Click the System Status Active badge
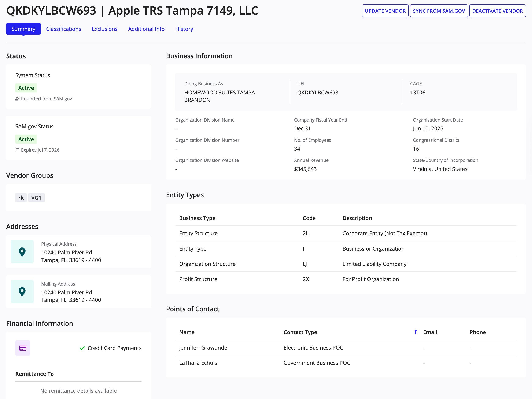532x399 pixels. 26,88
